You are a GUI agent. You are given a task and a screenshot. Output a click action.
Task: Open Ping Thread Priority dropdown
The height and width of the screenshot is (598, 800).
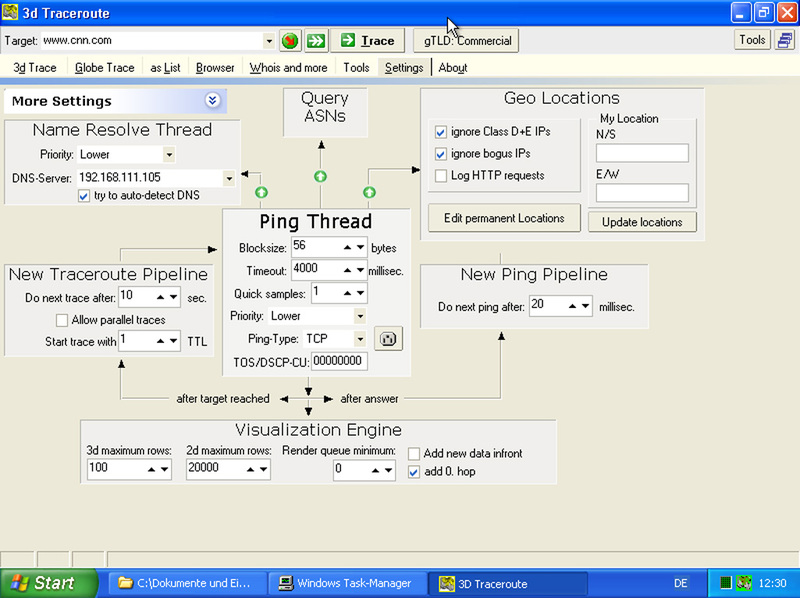[x=360, y=316]
